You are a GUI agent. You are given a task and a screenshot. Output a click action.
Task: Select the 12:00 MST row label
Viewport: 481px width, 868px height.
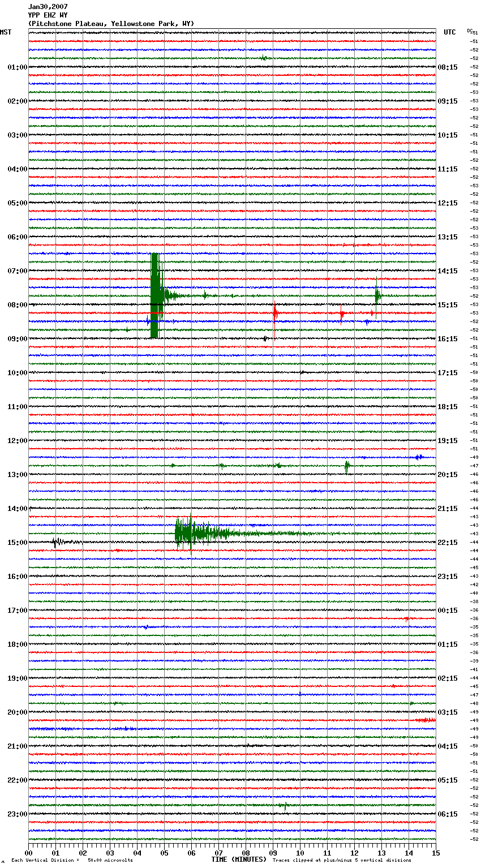coord(17,441)
